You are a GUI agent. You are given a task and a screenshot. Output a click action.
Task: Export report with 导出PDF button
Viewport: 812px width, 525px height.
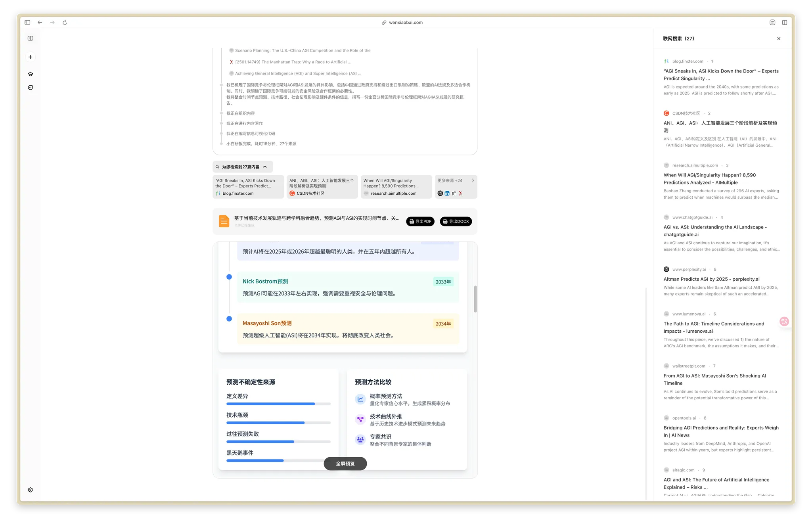click(420, 222)
